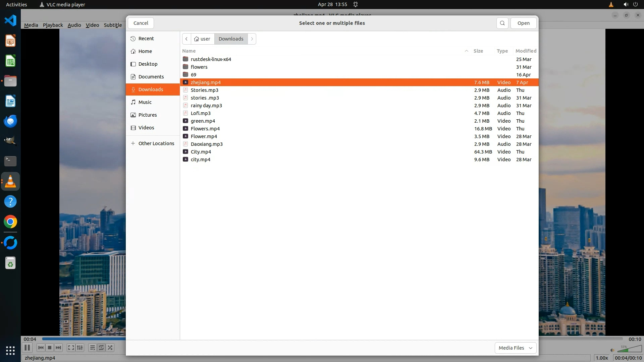Click the search magnifier icon in file dialog
This screenshot has width=644, height=362.
coord(502,23)
